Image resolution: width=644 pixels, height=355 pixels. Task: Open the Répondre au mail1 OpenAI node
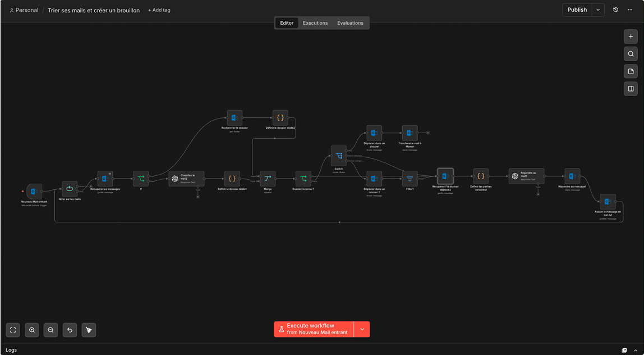(527, 176)
